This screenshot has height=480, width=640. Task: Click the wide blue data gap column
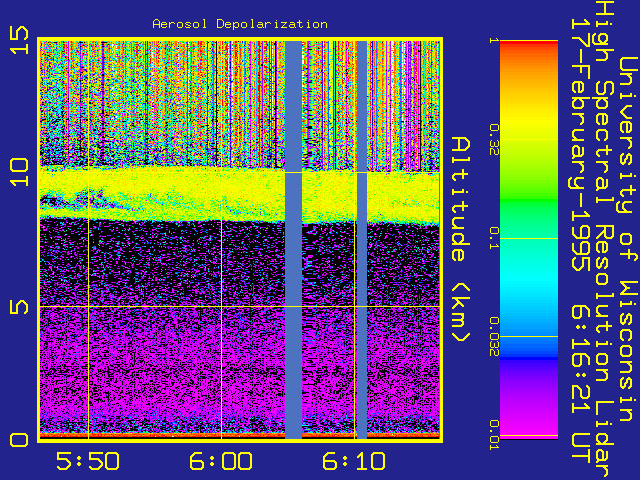click(x=293, y=240)
